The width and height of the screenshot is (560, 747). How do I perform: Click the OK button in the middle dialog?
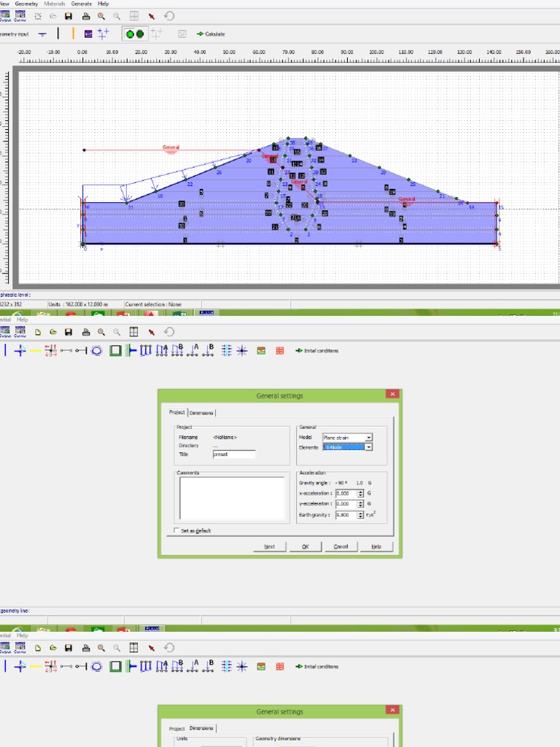pyautogui.click(x=306, y=546)
